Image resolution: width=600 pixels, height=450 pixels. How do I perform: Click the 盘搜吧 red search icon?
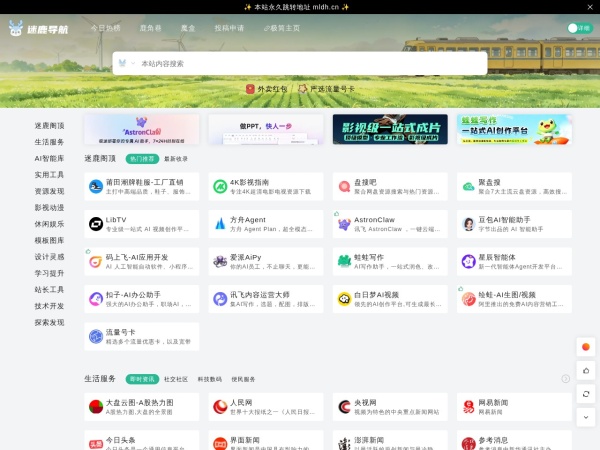coord(344,186)
